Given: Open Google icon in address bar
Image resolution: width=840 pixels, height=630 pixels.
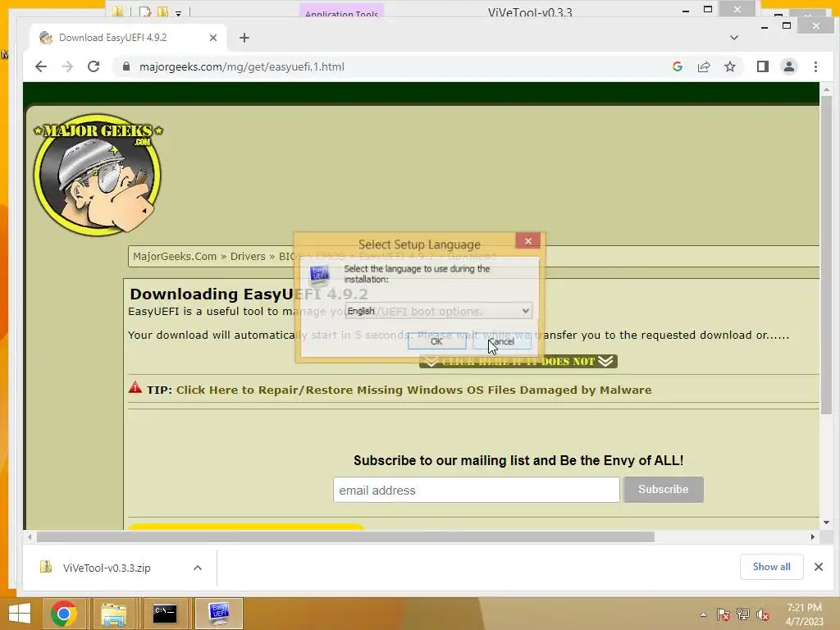Looking at the screenshot, I should pyautogui.click(x=677, y=66).
